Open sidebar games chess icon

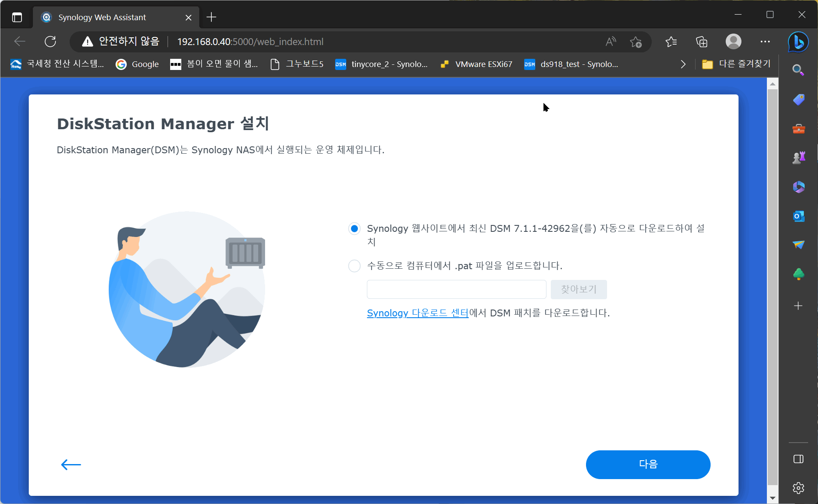[x=798, y=158]
